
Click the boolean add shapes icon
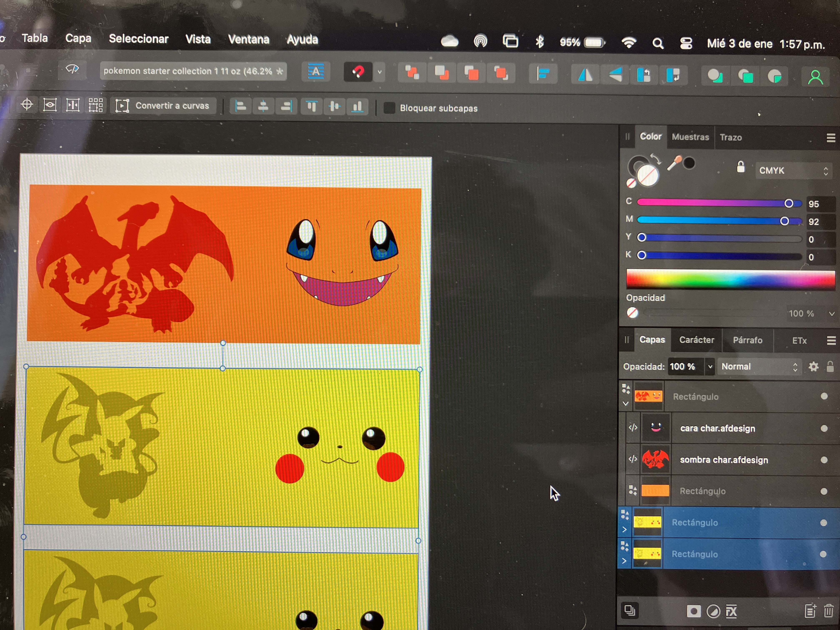pos(715,76)
